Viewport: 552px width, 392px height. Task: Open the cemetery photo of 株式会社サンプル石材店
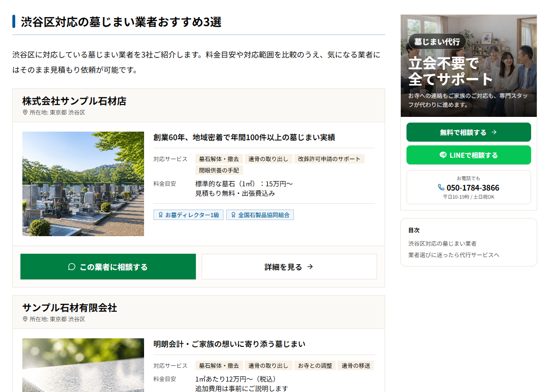83,184
